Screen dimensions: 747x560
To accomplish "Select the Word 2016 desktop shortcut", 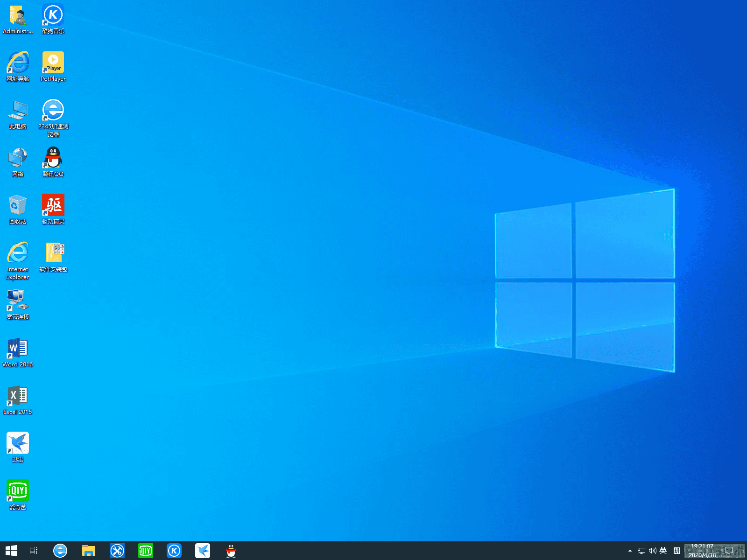I will coord(18,353).
